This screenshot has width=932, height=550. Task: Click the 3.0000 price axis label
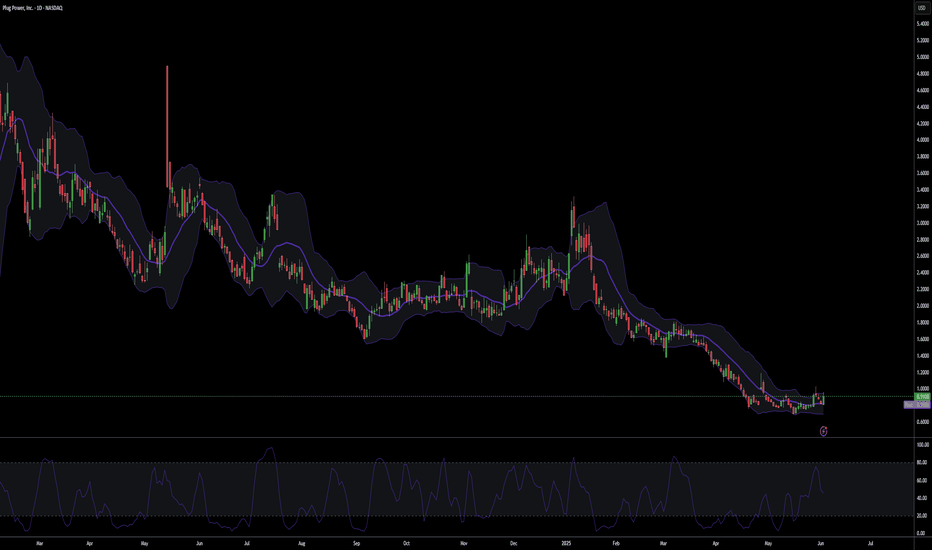(x=922, y=223)
